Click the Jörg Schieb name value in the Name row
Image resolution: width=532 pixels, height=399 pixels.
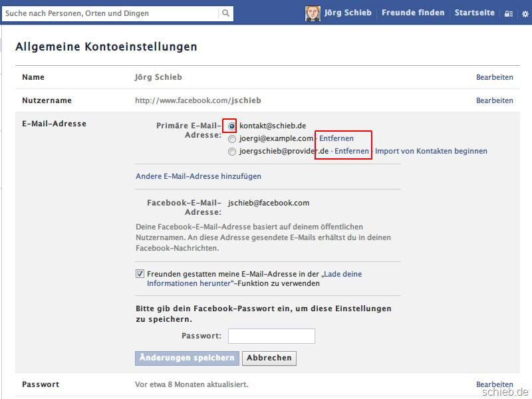pyautogui.click(x=158, y=77)
